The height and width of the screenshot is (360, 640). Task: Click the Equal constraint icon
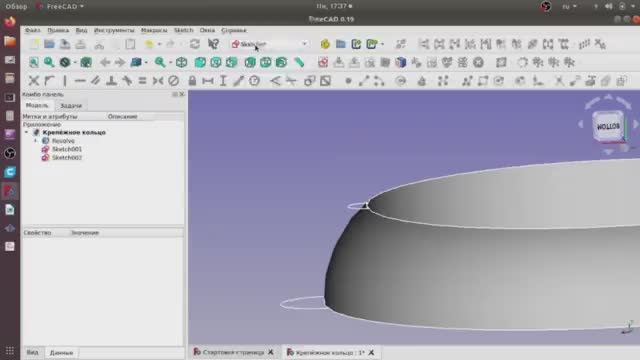[142, 80]
